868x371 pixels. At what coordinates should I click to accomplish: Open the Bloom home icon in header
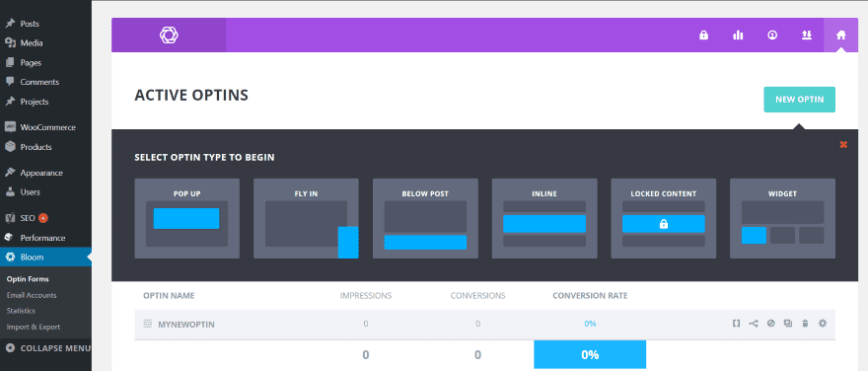click(x=840, y=36)
